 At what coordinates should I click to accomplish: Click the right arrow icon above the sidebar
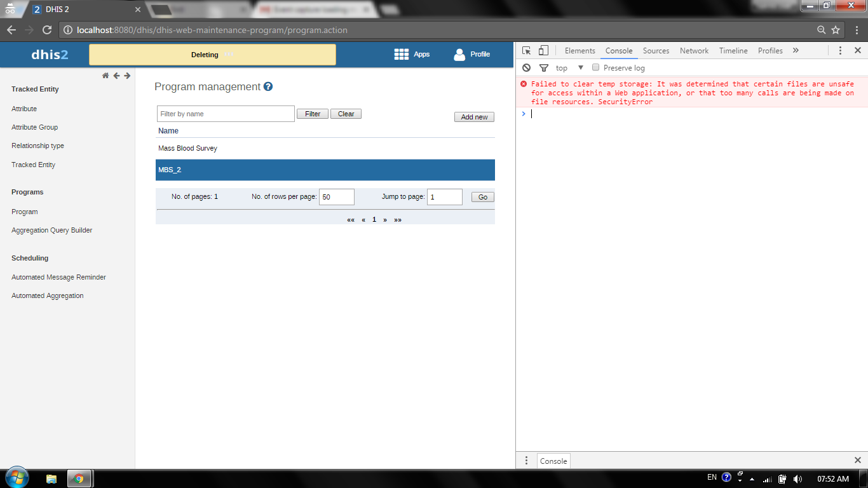pos(127,76)
